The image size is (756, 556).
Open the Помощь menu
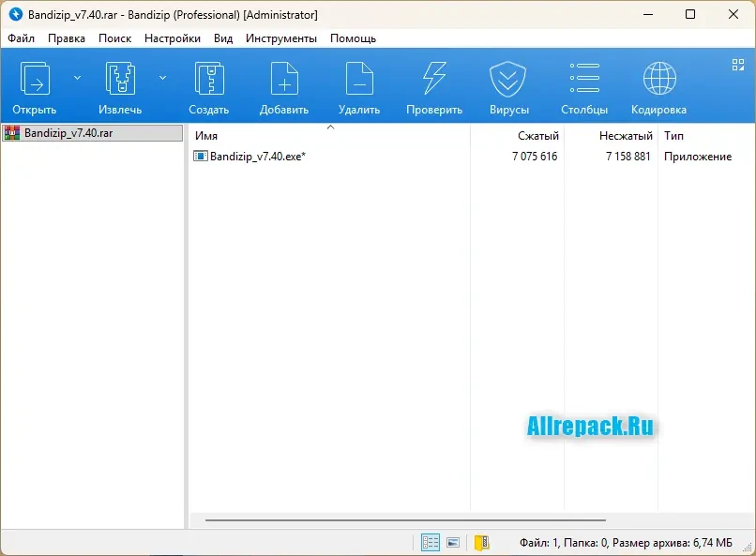tap(353, 38)
